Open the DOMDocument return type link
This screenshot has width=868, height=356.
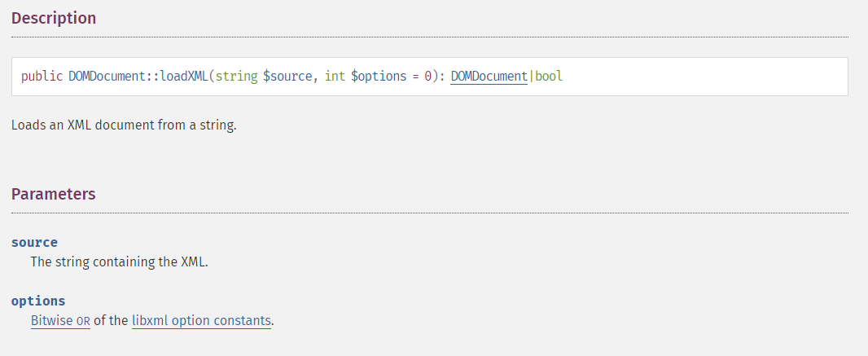[489, 77]
